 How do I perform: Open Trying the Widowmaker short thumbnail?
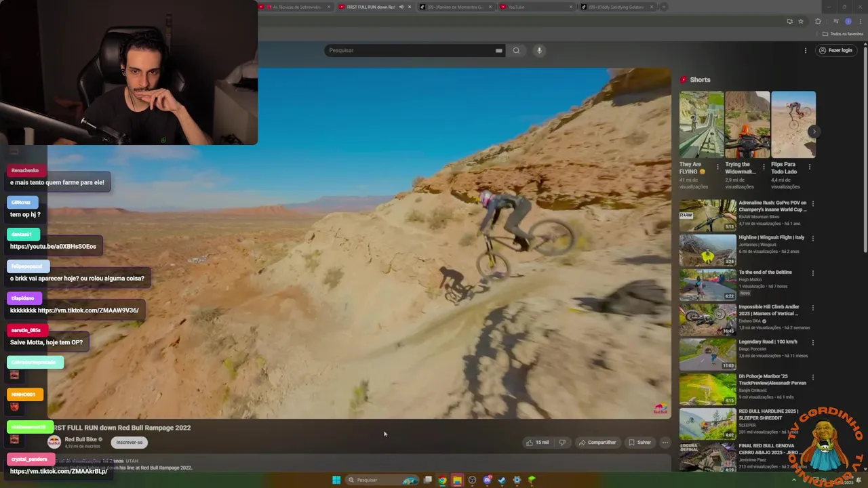tap(747, 125)
